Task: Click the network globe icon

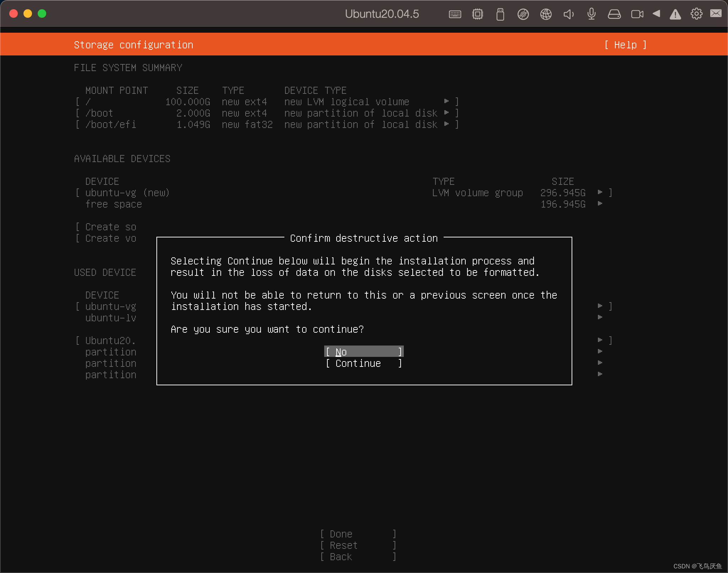Action: tap(546, 14)
